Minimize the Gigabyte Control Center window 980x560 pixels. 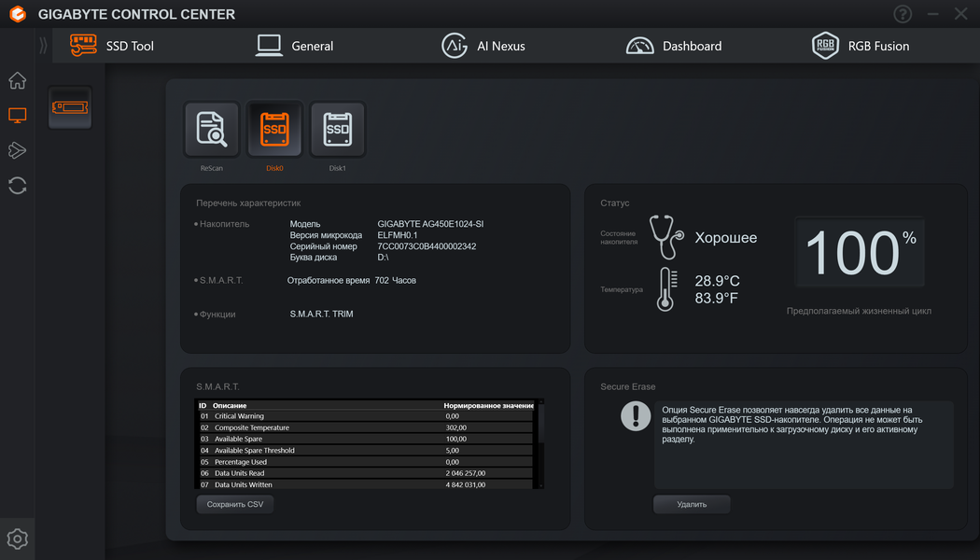coord(932,14)
